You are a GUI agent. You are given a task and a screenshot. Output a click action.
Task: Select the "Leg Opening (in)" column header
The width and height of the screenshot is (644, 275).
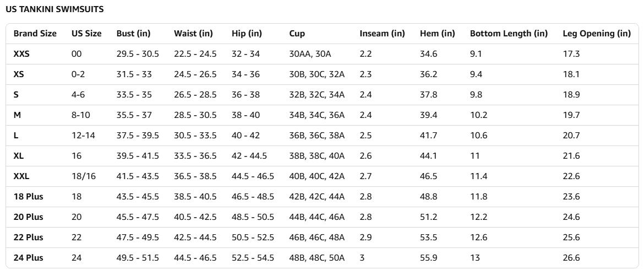click(596, 34)
